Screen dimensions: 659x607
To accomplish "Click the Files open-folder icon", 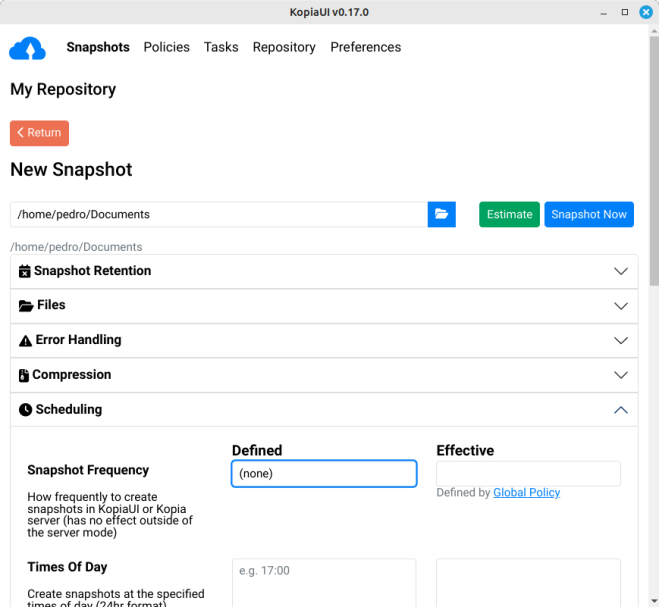I will click(26, 306).
